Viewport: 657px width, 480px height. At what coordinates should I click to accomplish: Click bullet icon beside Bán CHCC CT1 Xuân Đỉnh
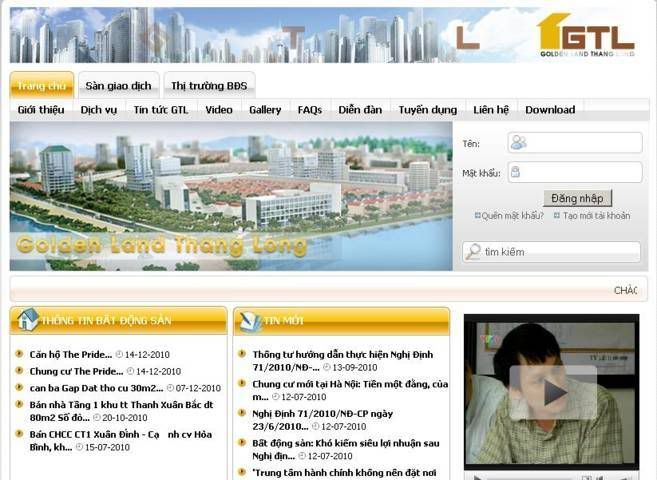(19, 434)
